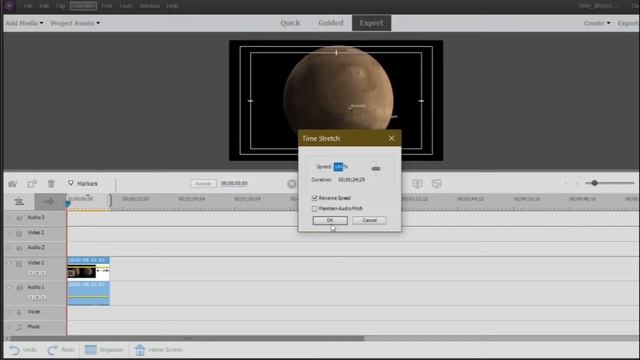The width and height of the screenshot is (640, 360).
Task: Open the File menu
Action: point(28,6)
